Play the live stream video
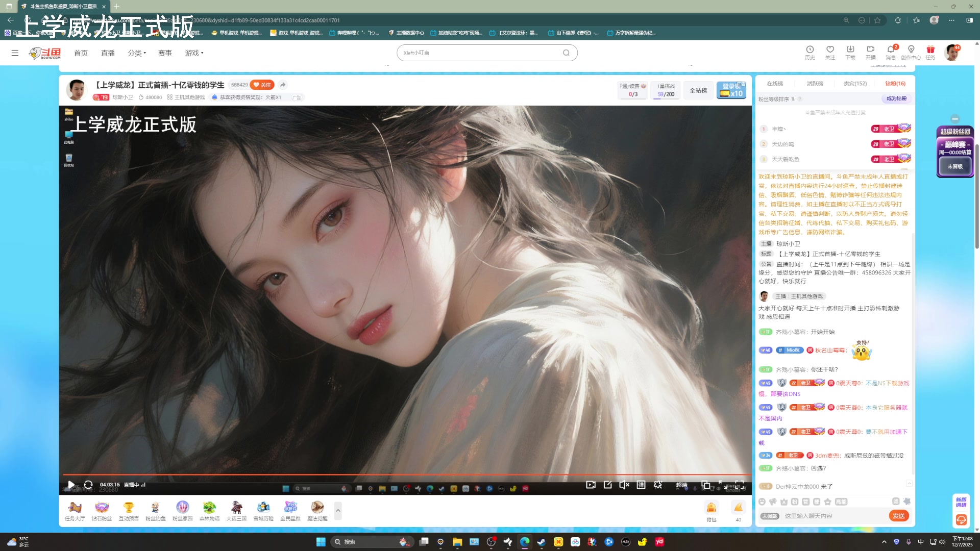Viewport: 980px width, 551px height. 71,485
